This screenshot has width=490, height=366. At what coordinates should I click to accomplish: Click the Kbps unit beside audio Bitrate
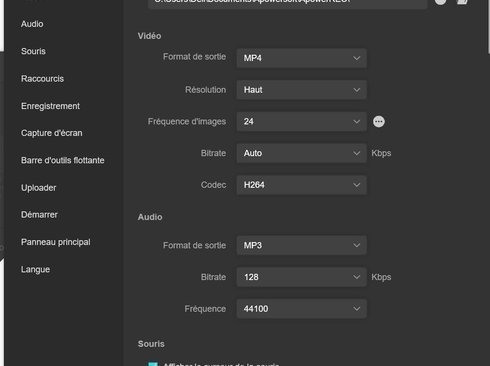(381, 277)
